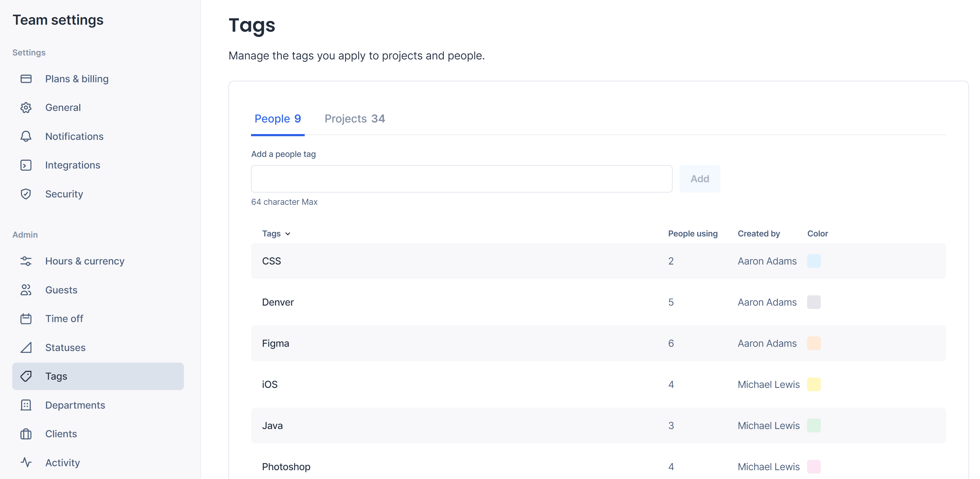
Task: Click the Clients briefcase icon
Action: pos(26,434)
